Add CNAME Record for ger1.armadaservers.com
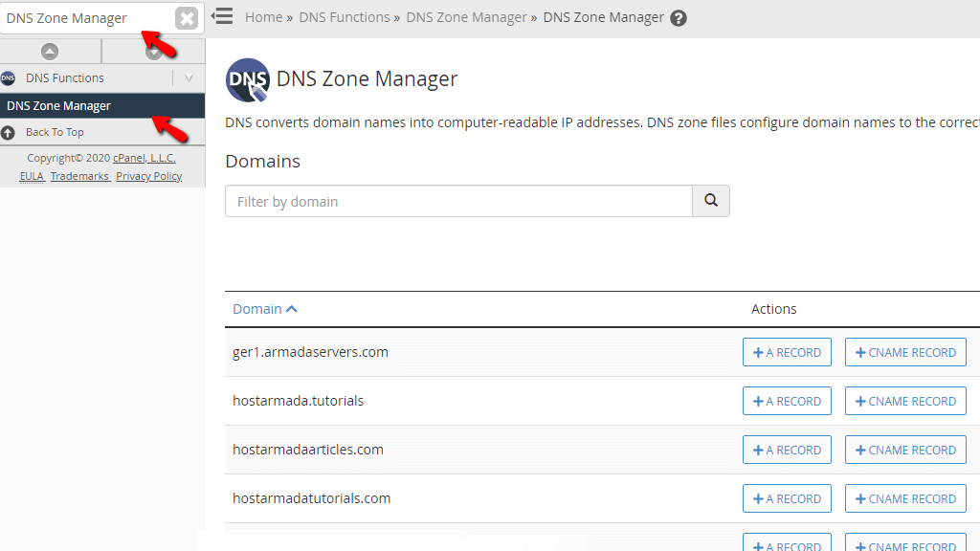 coord(905,352)
